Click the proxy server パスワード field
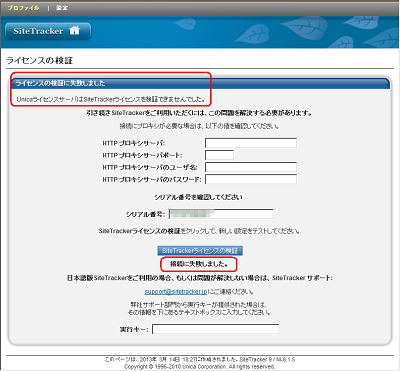Screen dimensions: 400x371 point(251,179)
